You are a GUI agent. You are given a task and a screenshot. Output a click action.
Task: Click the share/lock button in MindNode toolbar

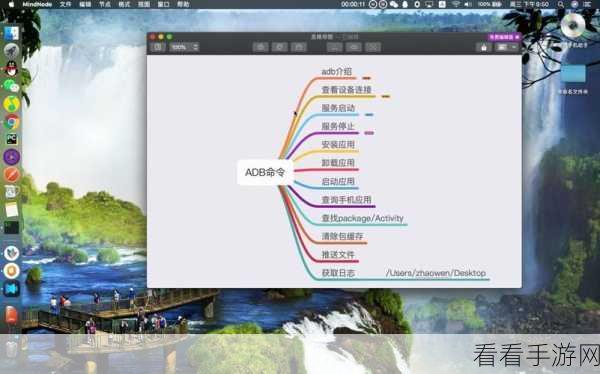point(484,47)
